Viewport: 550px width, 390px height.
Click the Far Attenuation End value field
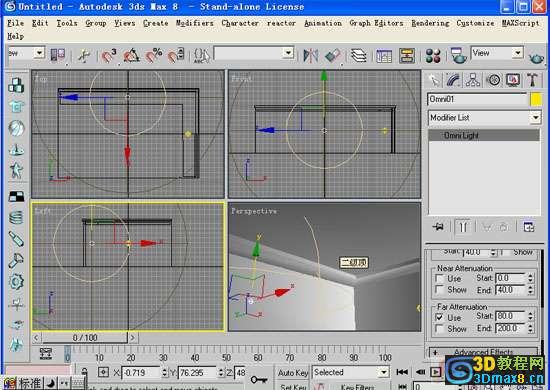[x=511, y=329]
